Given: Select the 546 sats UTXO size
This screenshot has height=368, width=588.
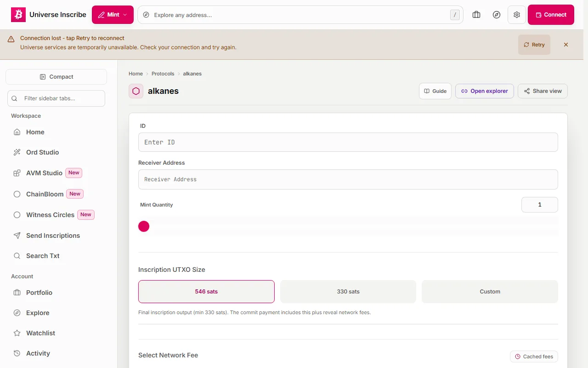Looking at the screenshot, I should click(x=206, y=292).
